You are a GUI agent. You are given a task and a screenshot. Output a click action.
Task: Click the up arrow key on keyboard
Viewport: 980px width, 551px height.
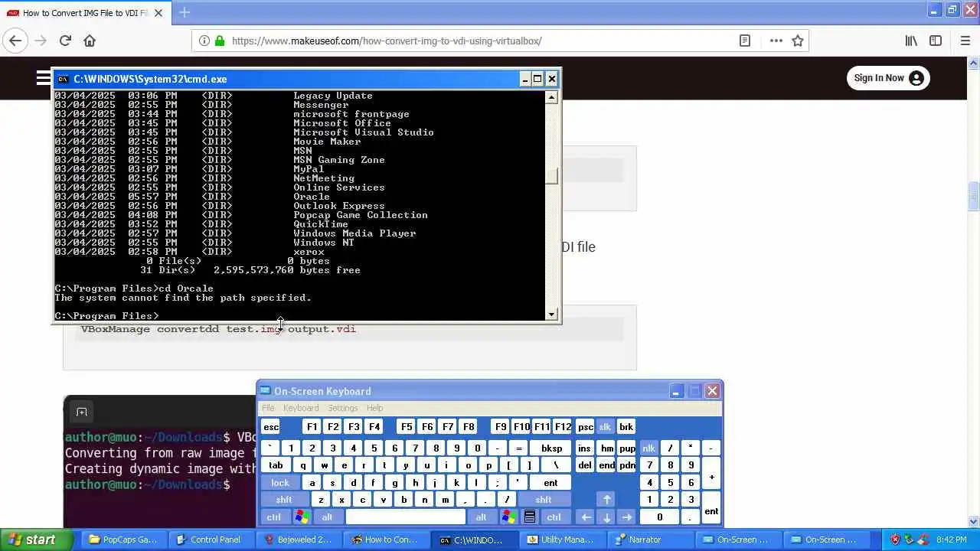(x=606, y=500)
